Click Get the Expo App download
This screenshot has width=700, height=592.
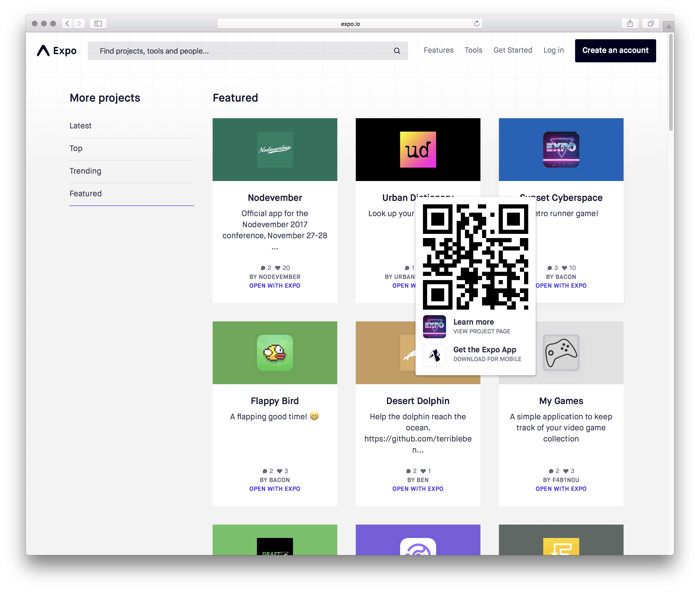click(484, 354)
